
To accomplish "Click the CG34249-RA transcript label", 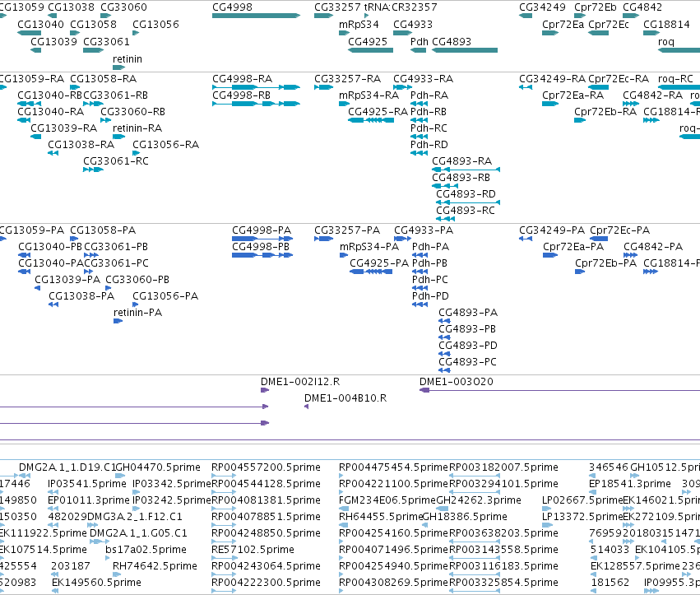I will point(552,79).
